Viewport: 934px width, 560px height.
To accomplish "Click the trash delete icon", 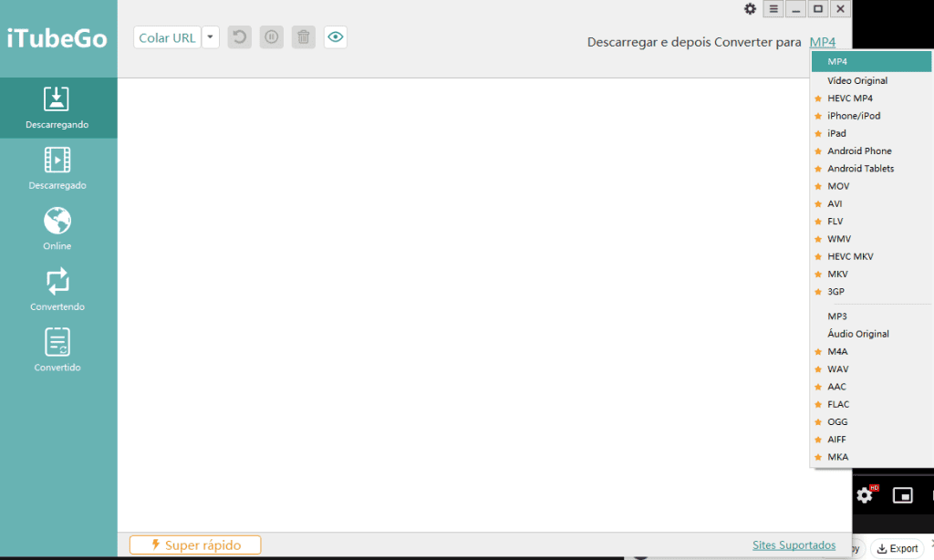I will [304, 37].
